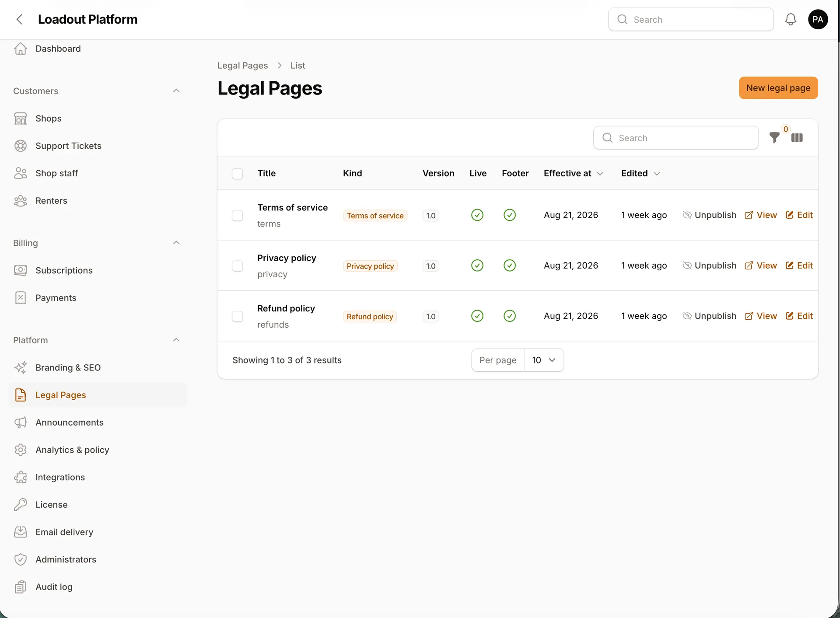Click the Audit log clipboard icon
Screen dimensions: 840x618
click(21, 587)
